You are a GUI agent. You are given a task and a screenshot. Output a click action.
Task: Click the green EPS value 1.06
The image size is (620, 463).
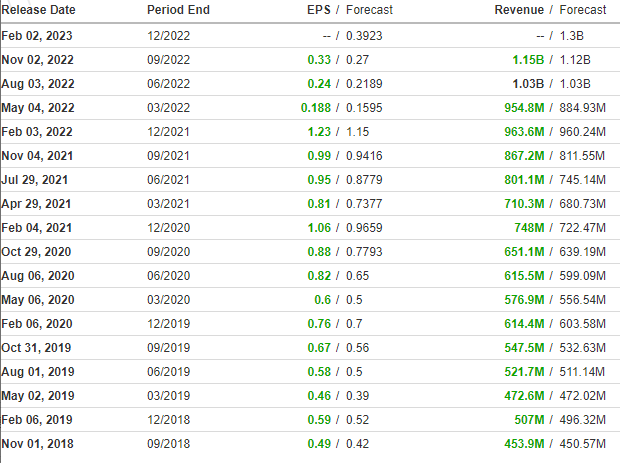[319, 228]
